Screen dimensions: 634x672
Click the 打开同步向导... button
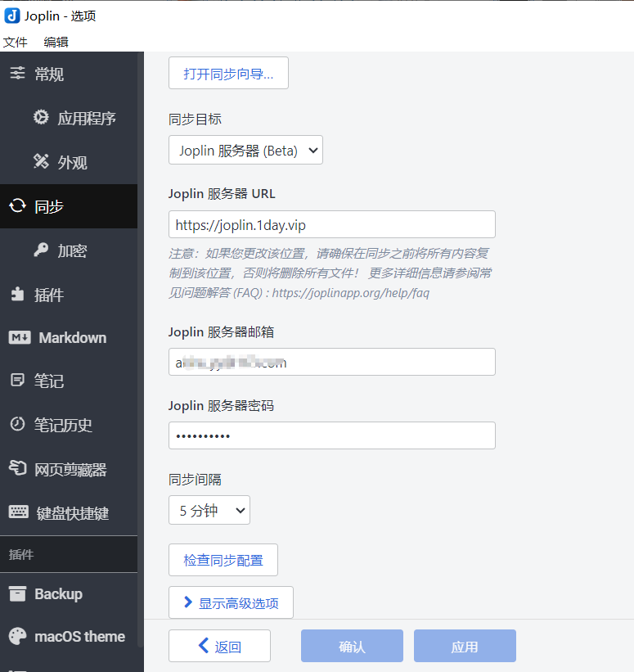[x=228, y=73]
